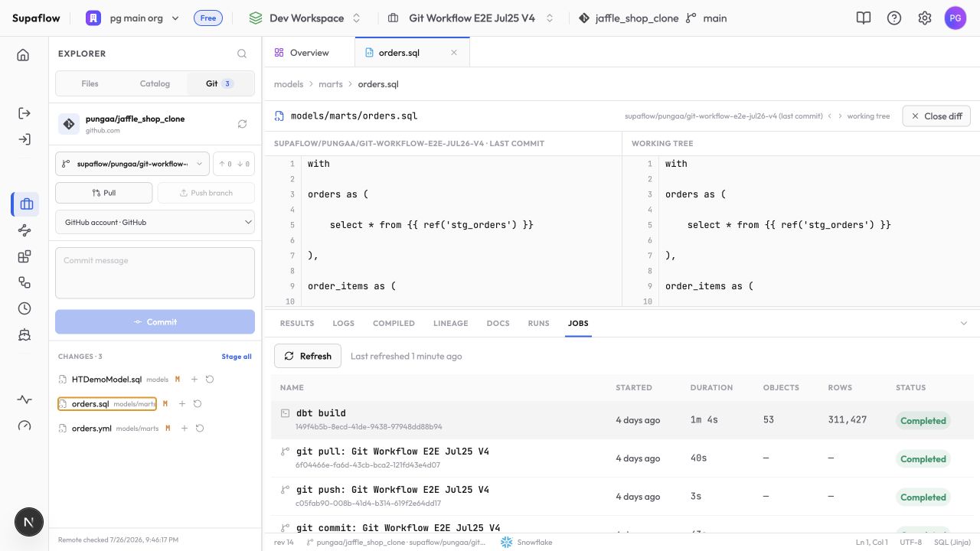Switch to the COMPILED panel tab

[x=394, y=324]
